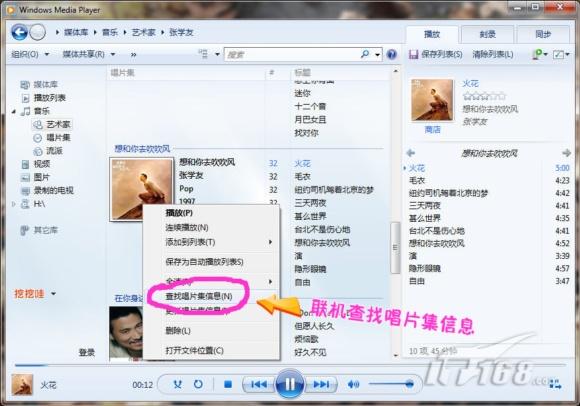The image size is (580, 406).
Task: Click the 火花 cover art in the play pane
Action: (x=432, y=100)
